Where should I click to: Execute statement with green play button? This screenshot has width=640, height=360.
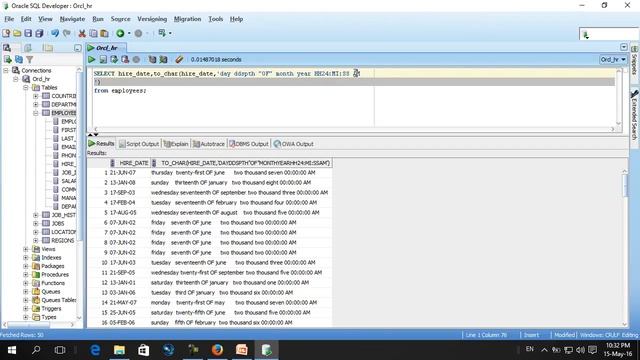(x=91, y=60)
